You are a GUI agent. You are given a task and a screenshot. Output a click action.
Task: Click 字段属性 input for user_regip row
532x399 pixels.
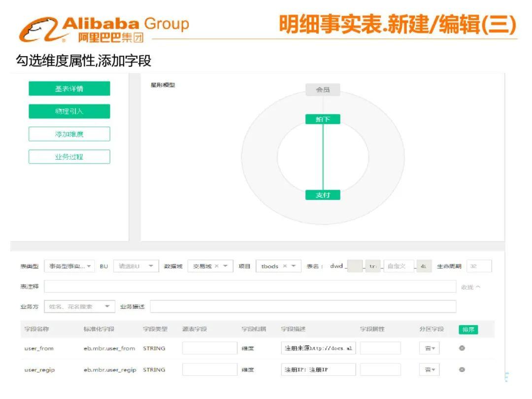[x=380, y=369]
